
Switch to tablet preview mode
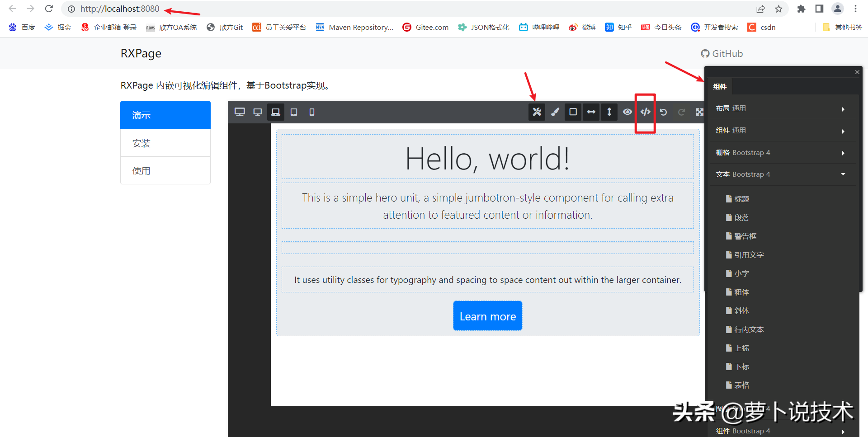click(x=294, y=112)
